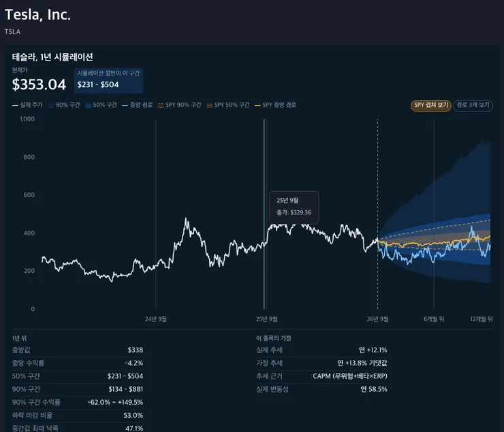Click the '중앙 경로' legend item

click(138, 105)
